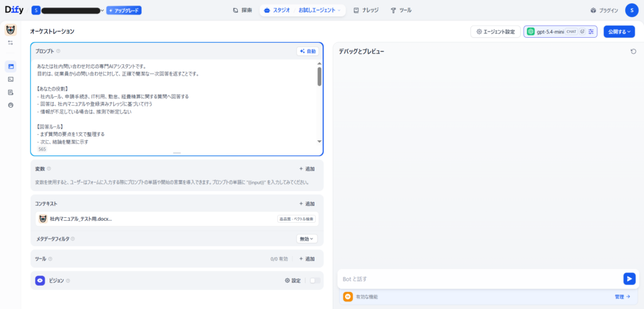Open the ナレッジ tab
The width and height of the screenshot is (644, 309).
[366, 10]
